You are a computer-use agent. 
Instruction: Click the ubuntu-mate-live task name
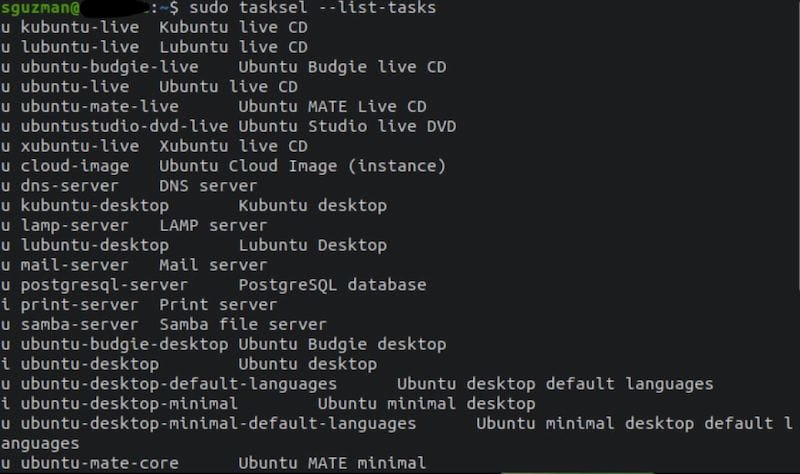[99, 106]
